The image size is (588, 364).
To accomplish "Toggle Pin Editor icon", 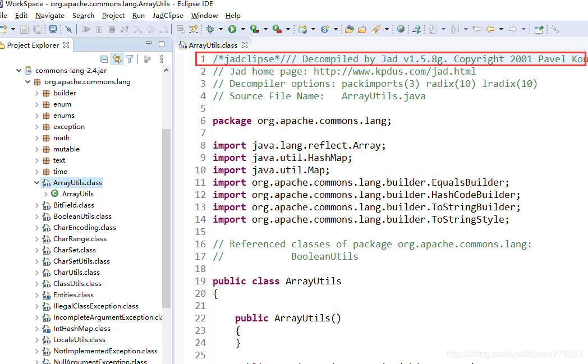I will 539,29.
